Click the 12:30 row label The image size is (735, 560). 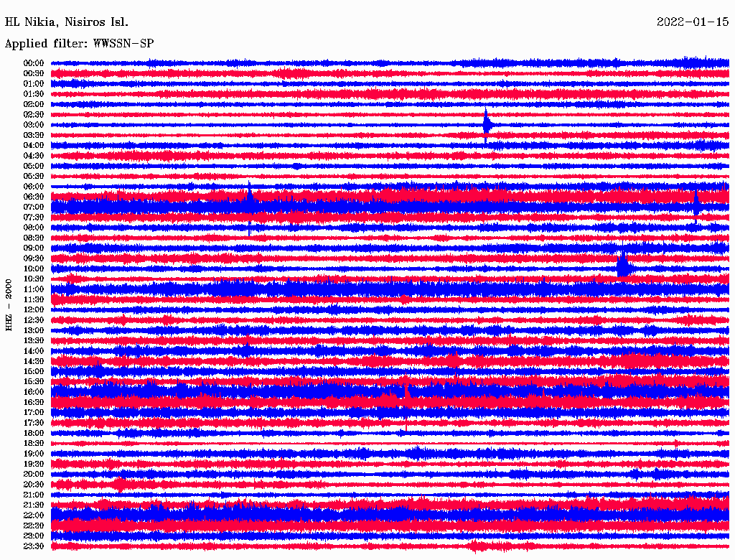(34, 320)
